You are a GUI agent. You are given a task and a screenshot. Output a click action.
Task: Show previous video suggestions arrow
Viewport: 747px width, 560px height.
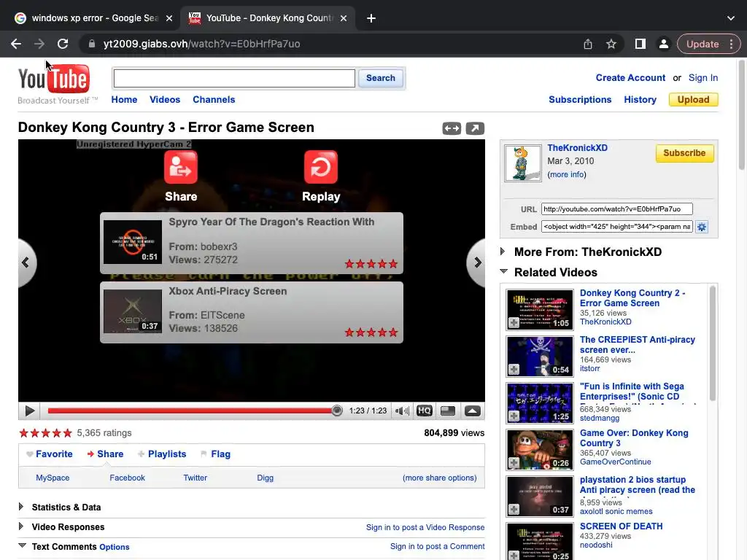pyautogui.click(x=26, y=262)
